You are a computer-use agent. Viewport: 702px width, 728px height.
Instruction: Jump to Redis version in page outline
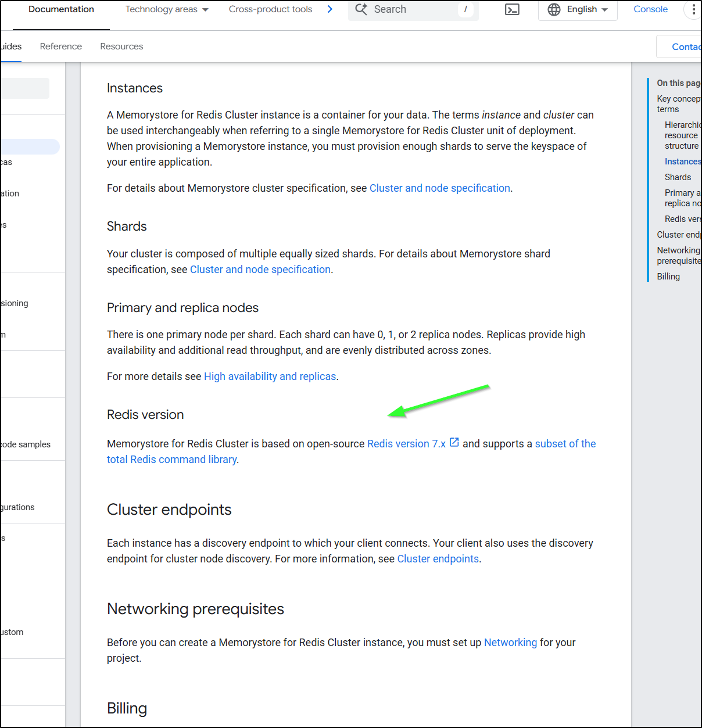click(x=683, y=219)
